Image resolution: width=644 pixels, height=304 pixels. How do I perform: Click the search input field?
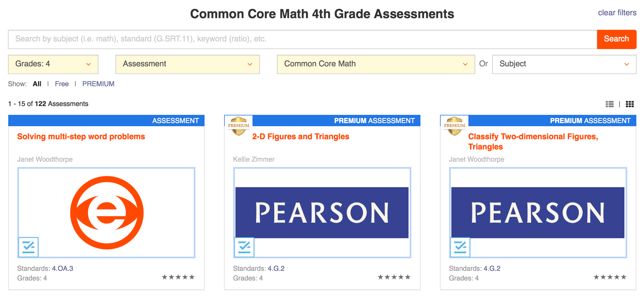point(302,39)
